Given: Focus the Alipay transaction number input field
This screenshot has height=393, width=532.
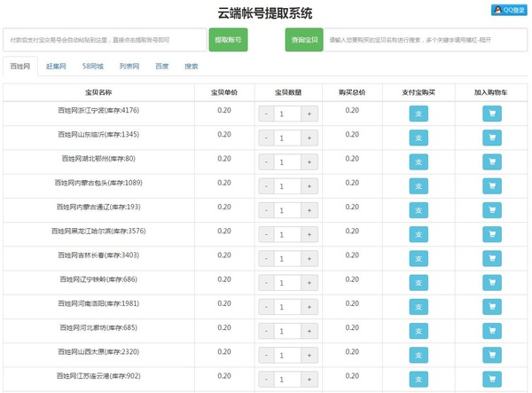Looking at the screenshot, I should point(105,40).
